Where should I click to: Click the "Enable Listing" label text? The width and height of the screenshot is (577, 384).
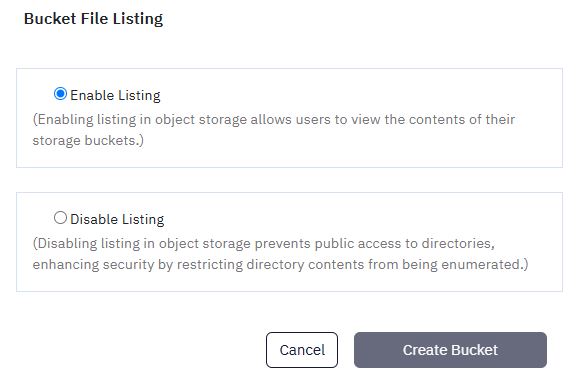click(x=115, y=96)
